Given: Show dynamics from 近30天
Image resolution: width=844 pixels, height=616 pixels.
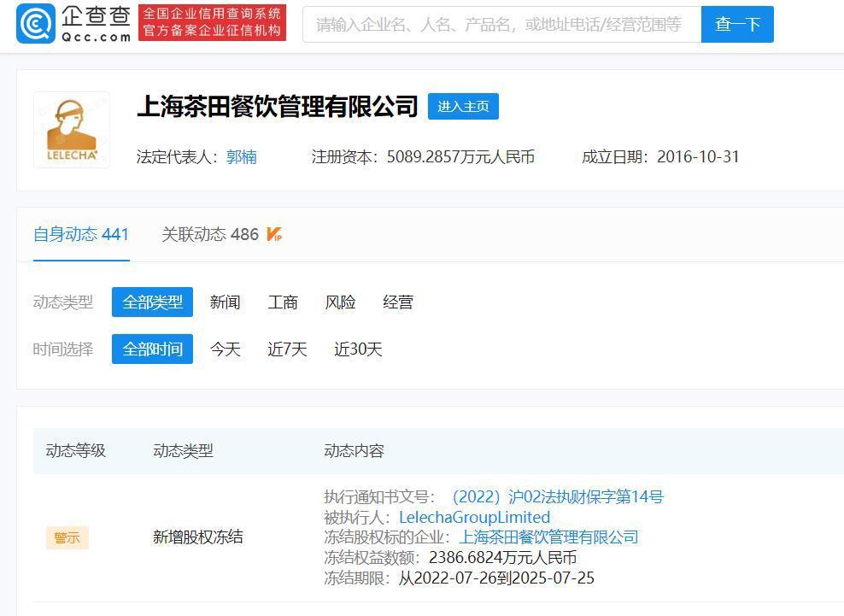Looking at the screenshot, I should [x=358, y=349].
